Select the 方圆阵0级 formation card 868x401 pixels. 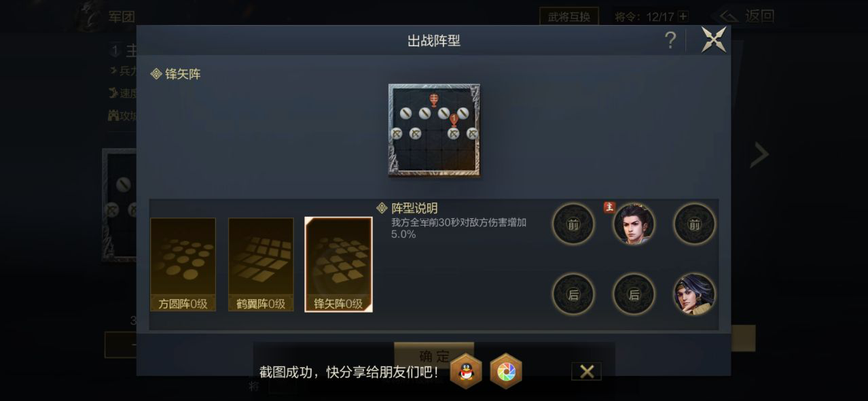[183, 264]
